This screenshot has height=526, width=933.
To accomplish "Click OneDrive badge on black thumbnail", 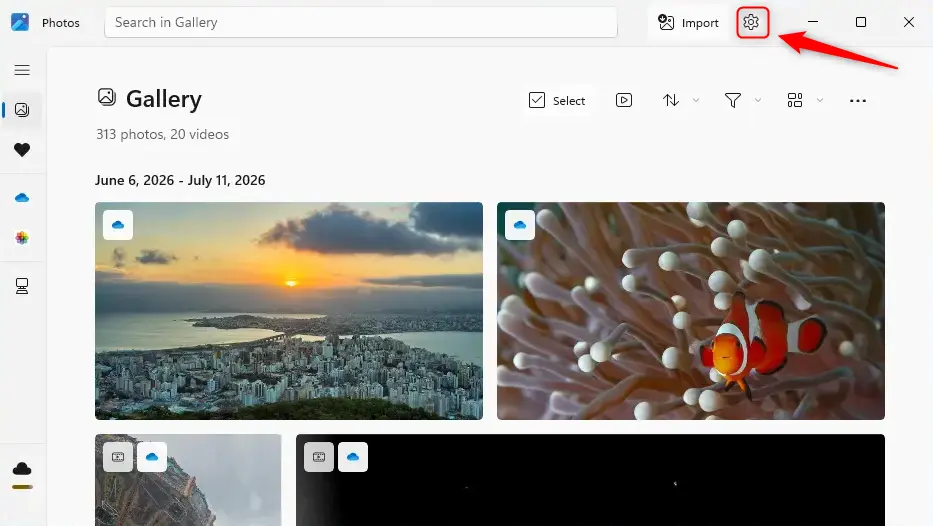I will coord(353,457).
